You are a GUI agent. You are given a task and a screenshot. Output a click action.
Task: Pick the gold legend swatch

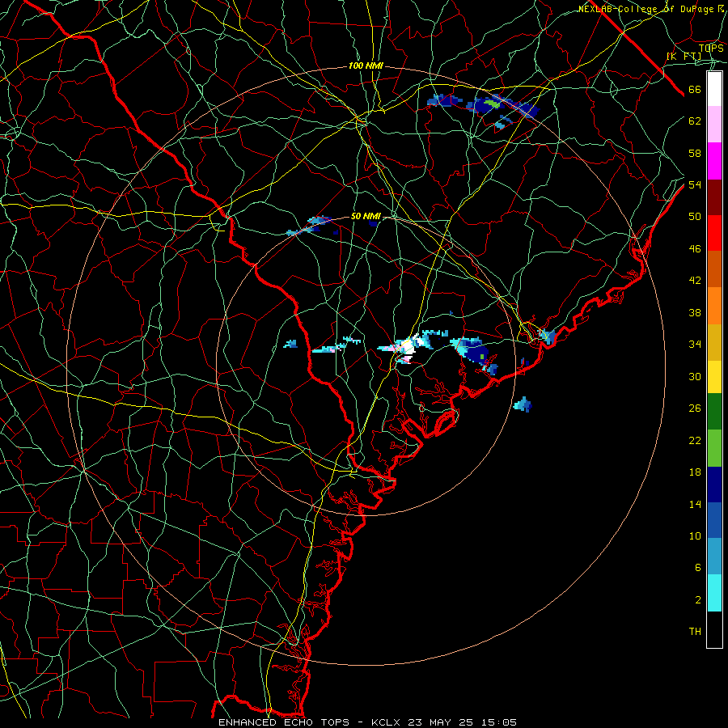714,342
